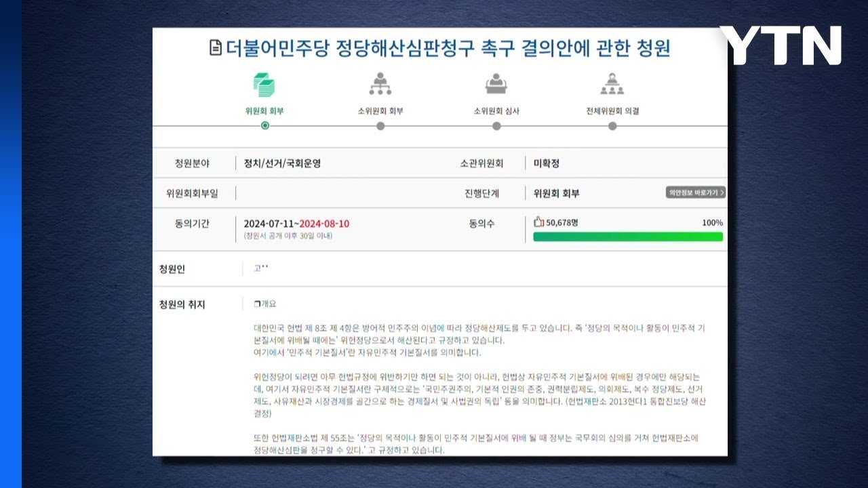Click the 50,678명 consent count
Screen dimensions: 868x488
click(562, 222)
